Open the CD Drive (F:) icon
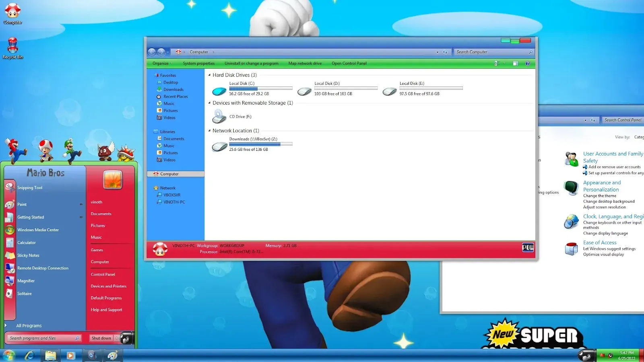 (219, 117)
